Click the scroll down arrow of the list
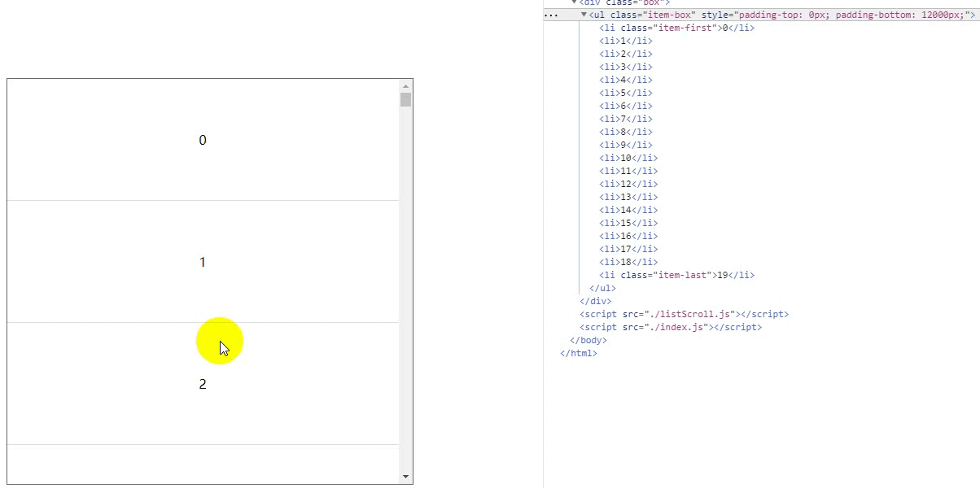 405,477
